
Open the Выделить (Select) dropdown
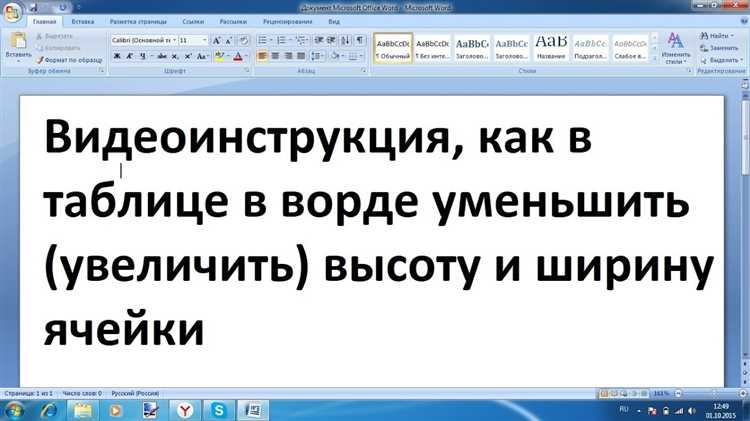pyautogui.click(x=721, y=60)
